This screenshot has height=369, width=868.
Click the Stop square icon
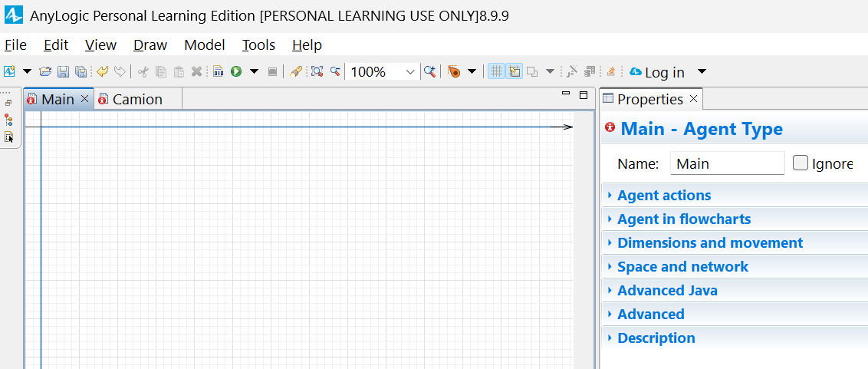tap(271, 71)
